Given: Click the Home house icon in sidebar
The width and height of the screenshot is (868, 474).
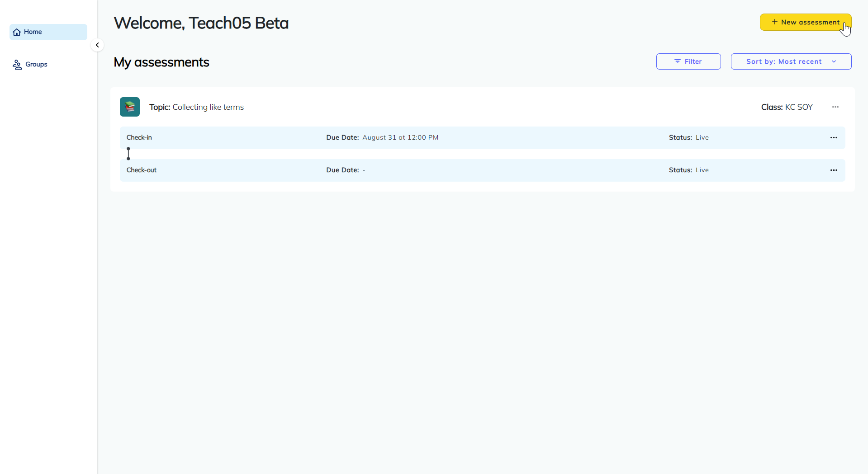Looking at the screenshot, I should tap(17, 32).
